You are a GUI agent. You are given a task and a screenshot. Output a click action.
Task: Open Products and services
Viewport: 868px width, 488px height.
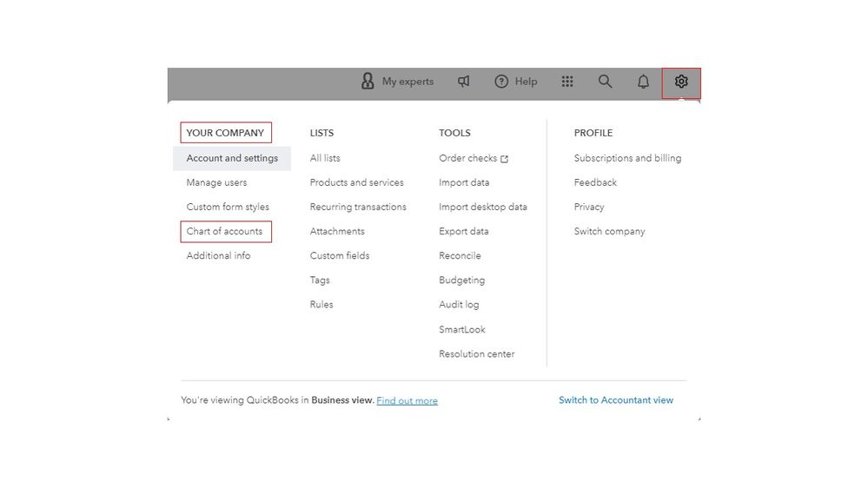coord(356,182)
